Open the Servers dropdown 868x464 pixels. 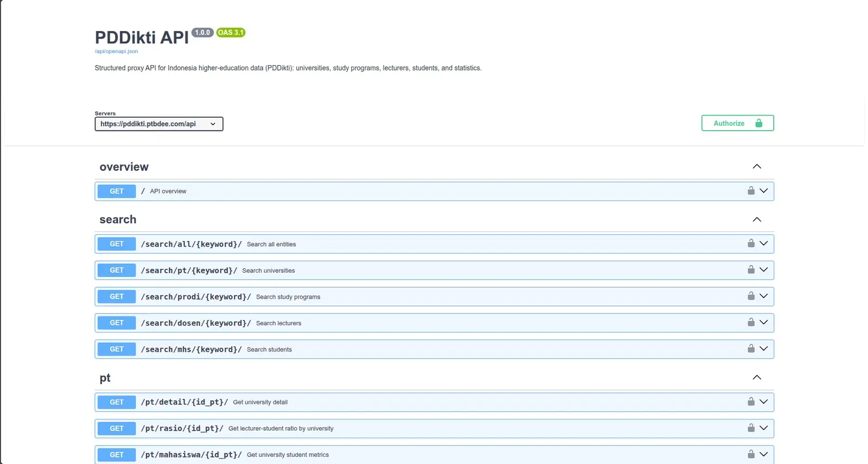click(x=159, y=124)
